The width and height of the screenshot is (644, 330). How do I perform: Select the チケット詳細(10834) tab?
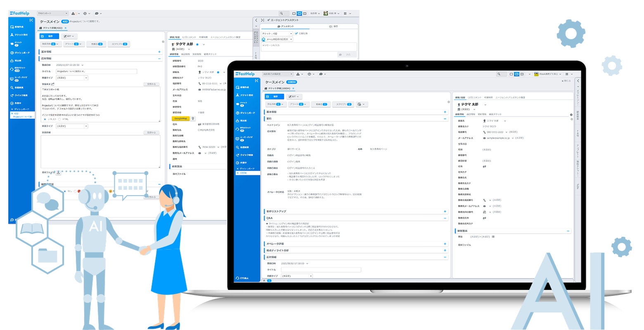(279, 88)
